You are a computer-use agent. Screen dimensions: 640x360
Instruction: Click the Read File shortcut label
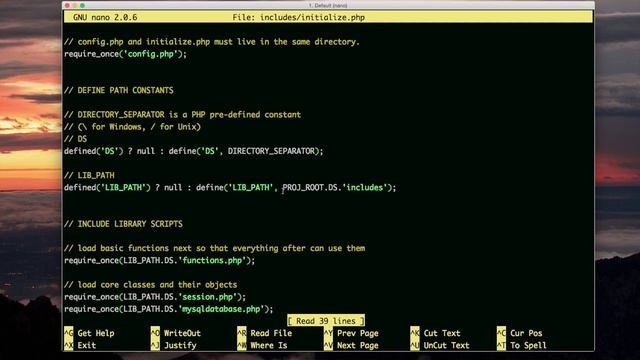(x=271, y=333)
